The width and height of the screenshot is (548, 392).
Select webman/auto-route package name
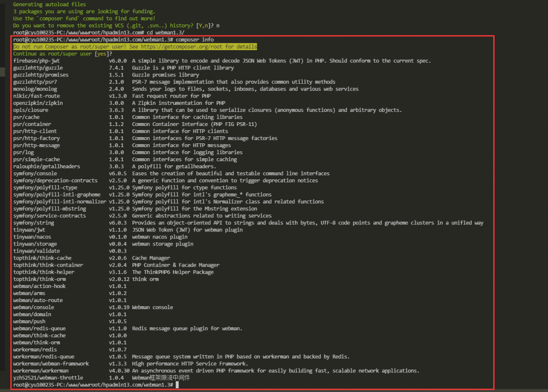[38, 300]
